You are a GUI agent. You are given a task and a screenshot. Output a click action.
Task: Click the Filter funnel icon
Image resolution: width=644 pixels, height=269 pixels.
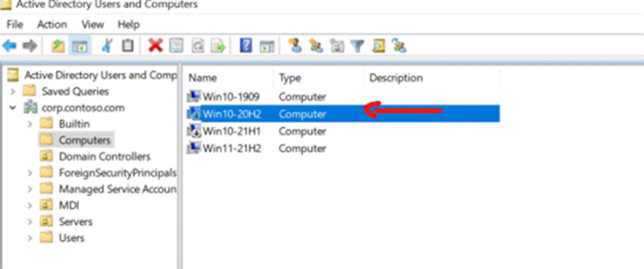tap(357, 46)
